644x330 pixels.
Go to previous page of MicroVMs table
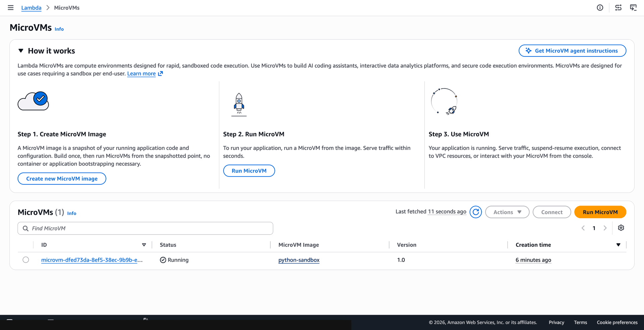[583, 228]
